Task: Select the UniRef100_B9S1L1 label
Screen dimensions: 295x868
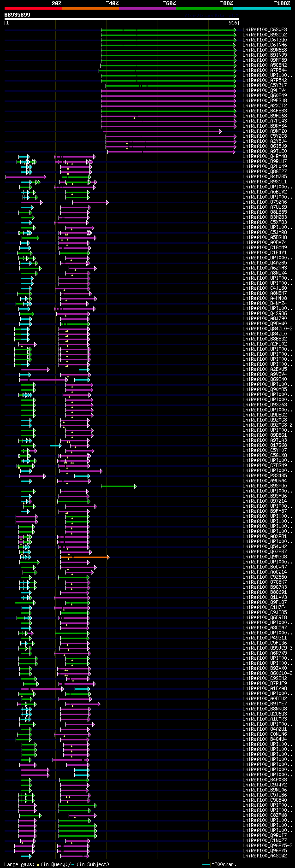Action: pos(265,182)
